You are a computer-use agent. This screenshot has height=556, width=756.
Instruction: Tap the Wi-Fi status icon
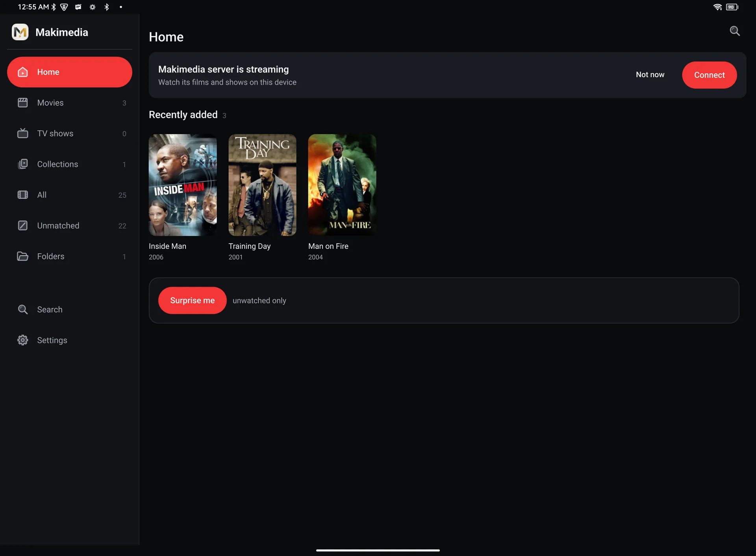717,7
